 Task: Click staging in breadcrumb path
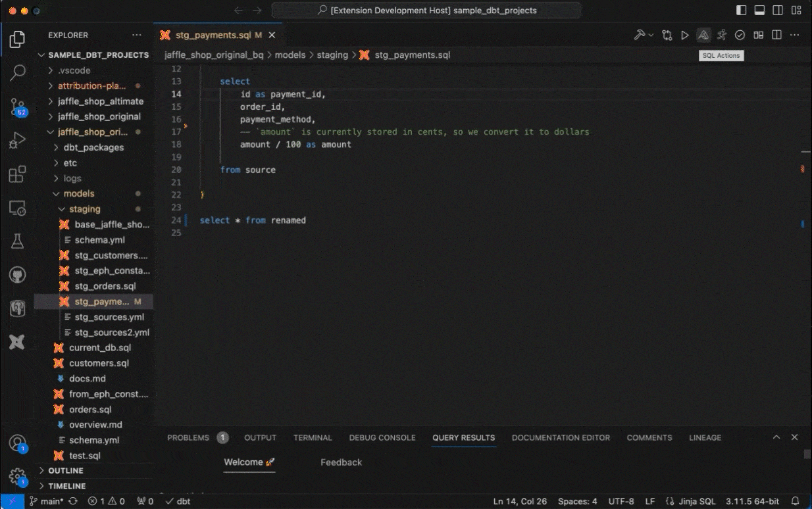tap(332, 55)
